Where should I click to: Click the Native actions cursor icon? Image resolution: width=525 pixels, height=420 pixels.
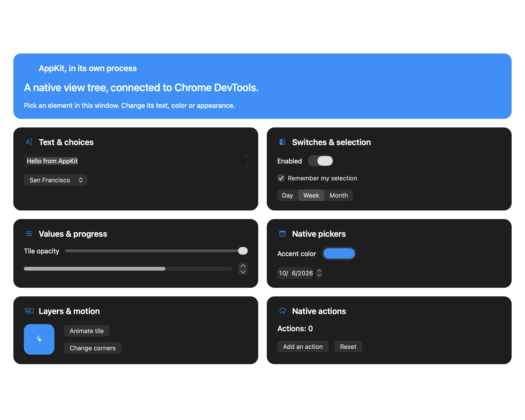[283, 311]
